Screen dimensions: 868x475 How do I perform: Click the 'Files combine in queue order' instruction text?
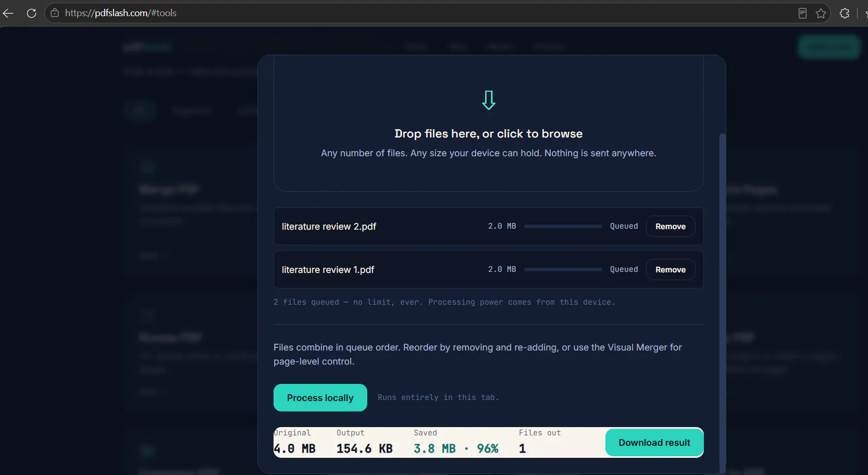pos(478,354)
